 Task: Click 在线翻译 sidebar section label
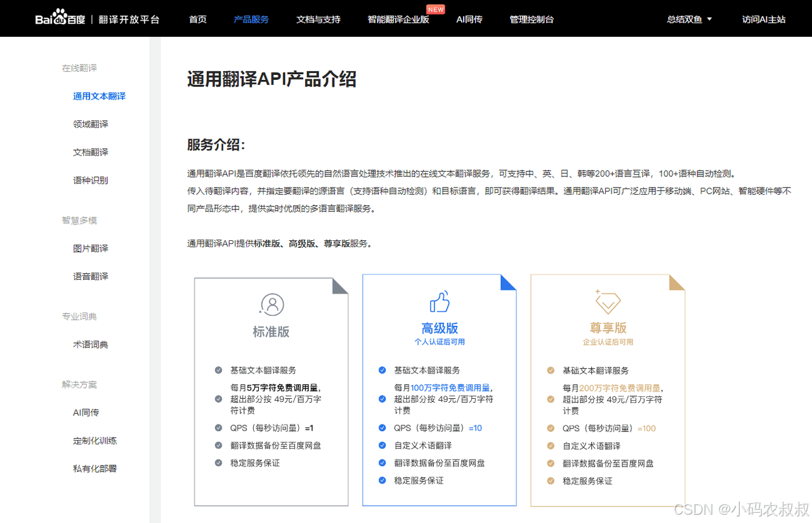(x=79, y=68)
